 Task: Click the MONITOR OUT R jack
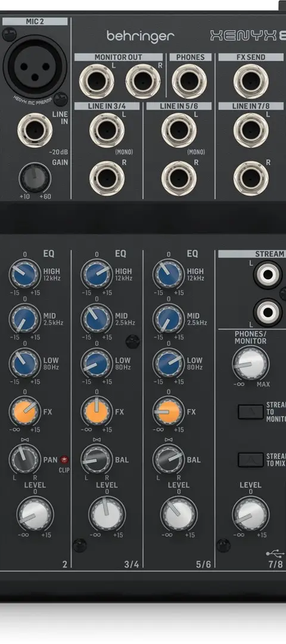click(x=143, y=81)
